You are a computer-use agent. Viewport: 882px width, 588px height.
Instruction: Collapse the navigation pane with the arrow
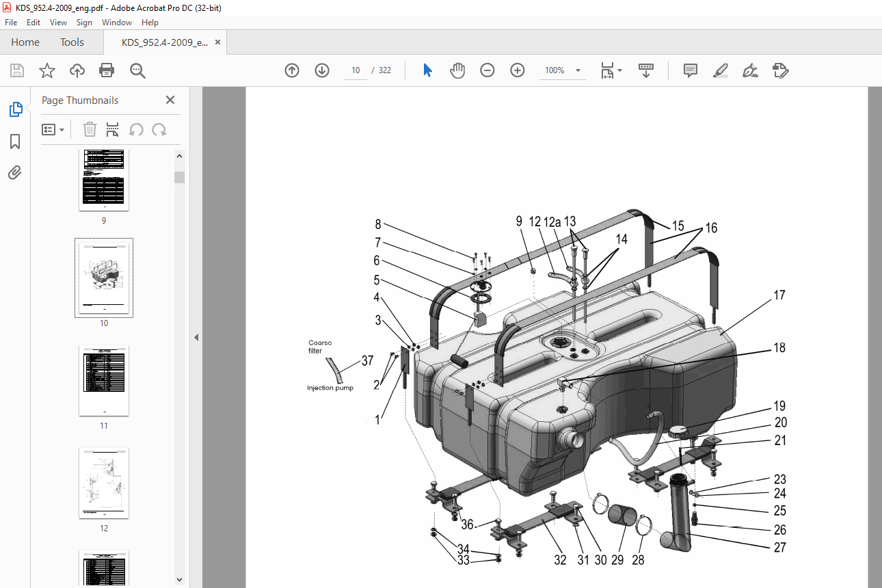click(x=196, y=337)
